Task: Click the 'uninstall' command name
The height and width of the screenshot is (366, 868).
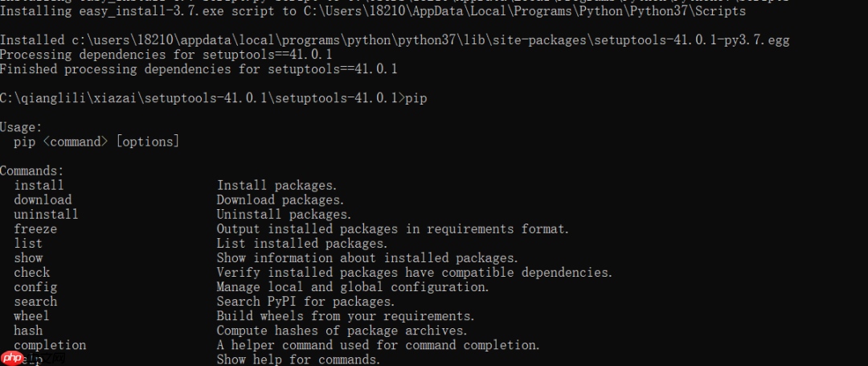Action: click(x=46, y=214)
